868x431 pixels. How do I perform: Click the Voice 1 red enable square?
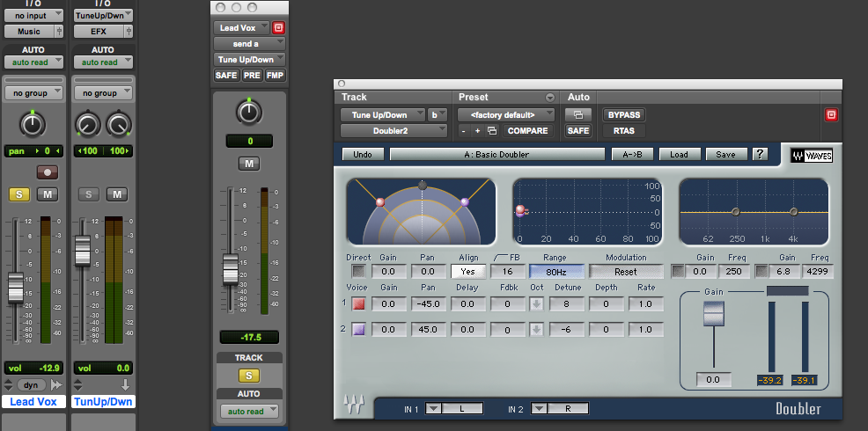coord(358,303)
